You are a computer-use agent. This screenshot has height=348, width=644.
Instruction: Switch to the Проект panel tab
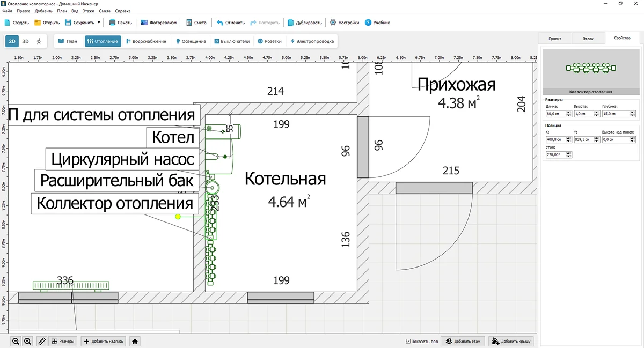tap(555, 39)
